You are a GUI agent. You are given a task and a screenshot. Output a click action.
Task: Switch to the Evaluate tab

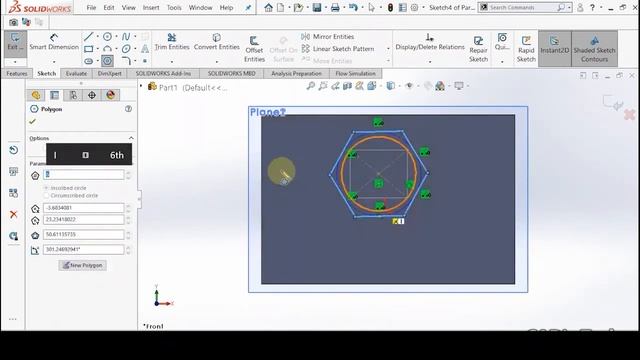(x=76, y=73)
